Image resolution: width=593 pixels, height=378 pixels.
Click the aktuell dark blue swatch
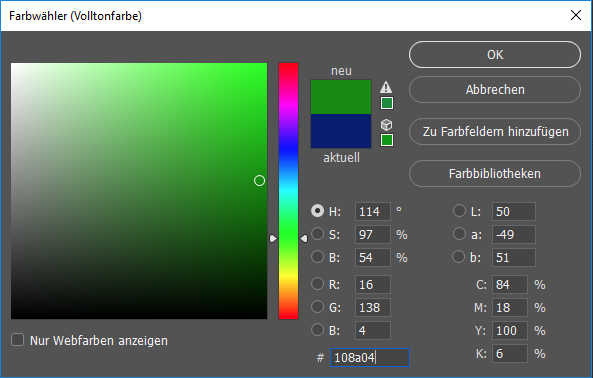341,131
